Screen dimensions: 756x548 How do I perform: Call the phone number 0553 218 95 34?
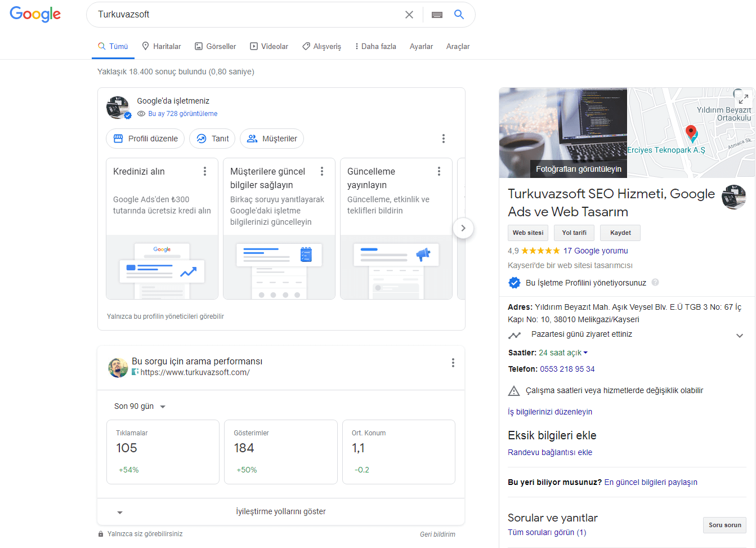point(567,369)
